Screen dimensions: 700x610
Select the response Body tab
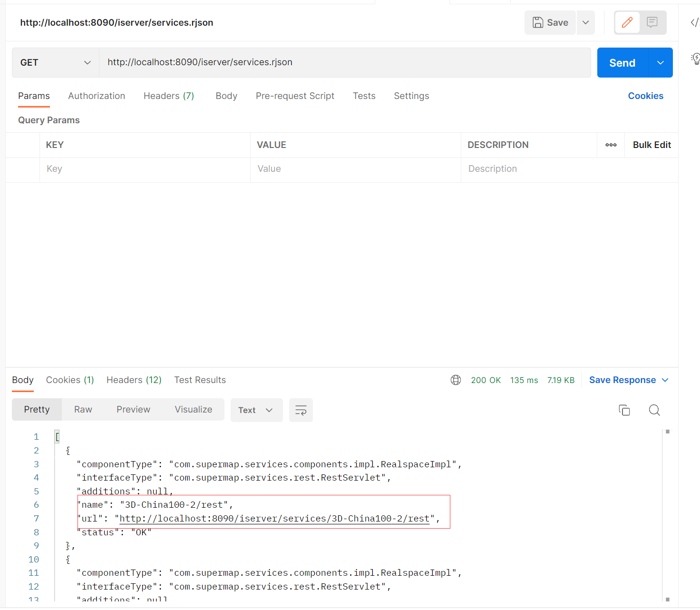pos(23,380)
